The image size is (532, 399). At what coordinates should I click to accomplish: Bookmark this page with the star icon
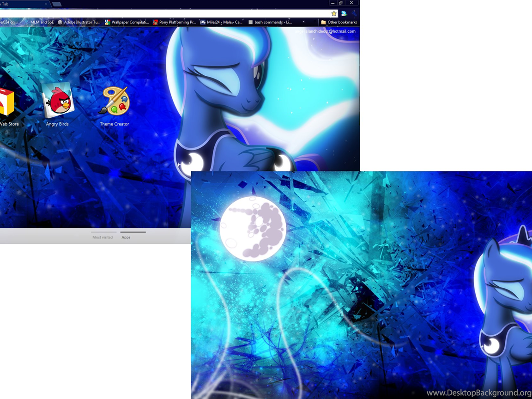pyautogui.click(x=334, y=13)
